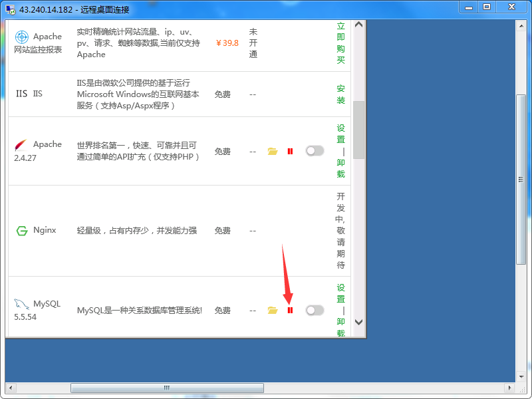Toggle the MySQL 5.5.54 switch
This screenshot has width=532, height=399.
pyautogui.click(x=315, y=310)
